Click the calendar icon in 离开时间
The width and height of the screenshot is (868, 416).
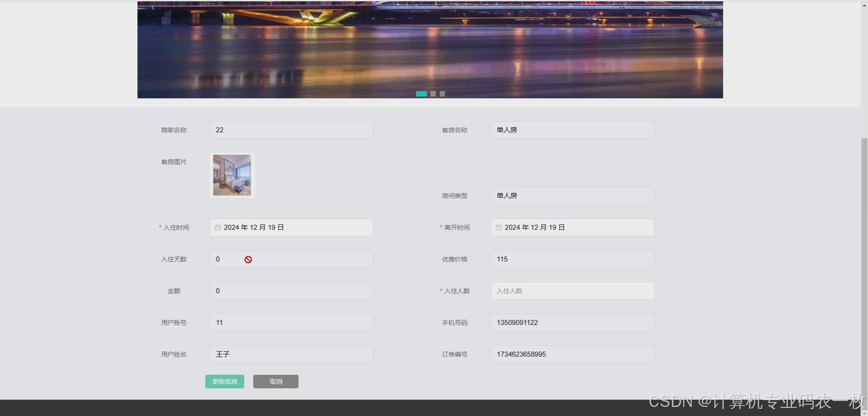[499, 227]
